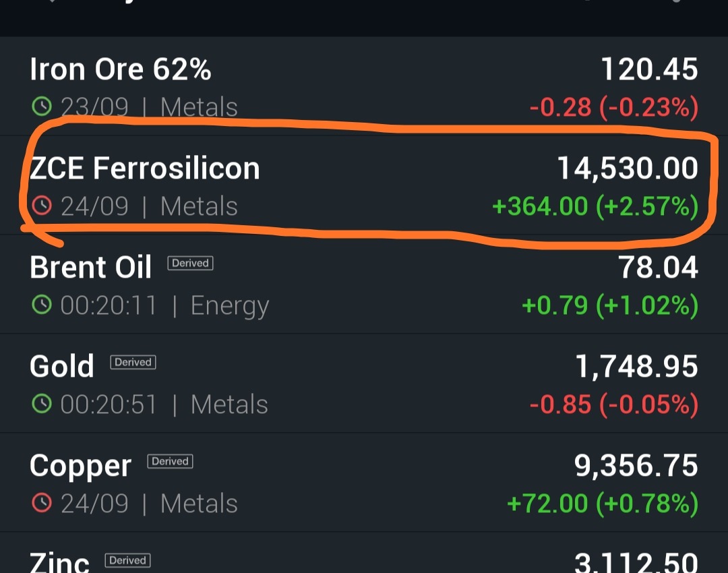The height and width of the screenshot is (573, 728).
Task: Click red clock icon under Copper
Action: pos(42,503)
